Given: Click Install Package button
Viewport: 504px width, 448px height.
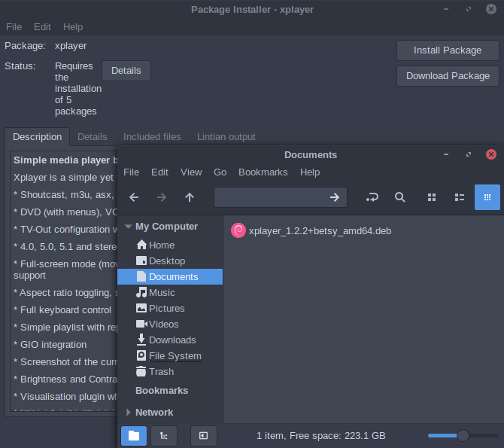Looking at the screenshot, I should [x=448, y=50].
